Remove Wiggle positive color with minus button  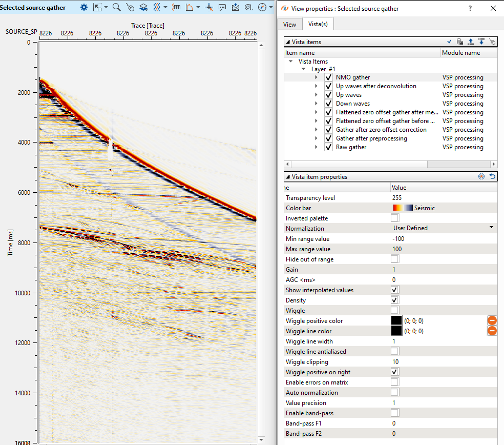coord(492,320)
